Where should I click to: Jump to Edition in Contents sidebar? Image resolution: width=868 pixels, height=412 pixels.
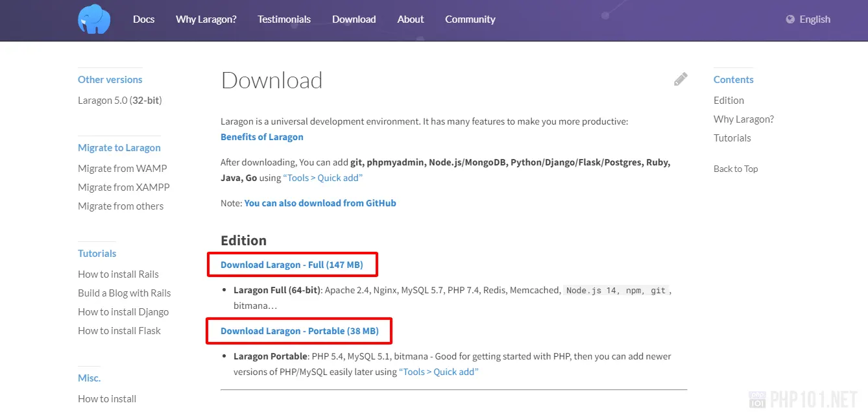pyautogui.click(x=729, y=101)
